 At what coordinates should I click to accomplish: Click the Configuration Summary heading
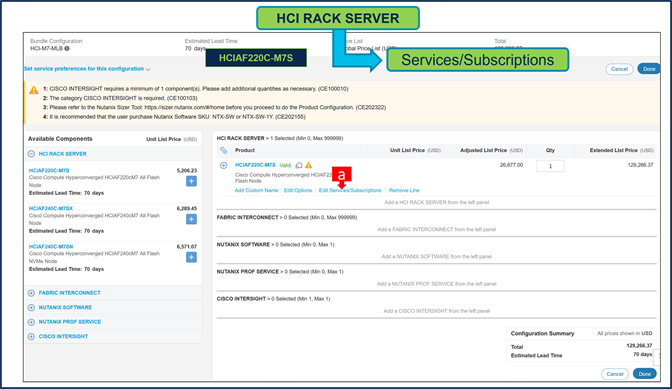pyautogui.click(x=542, y=333)
